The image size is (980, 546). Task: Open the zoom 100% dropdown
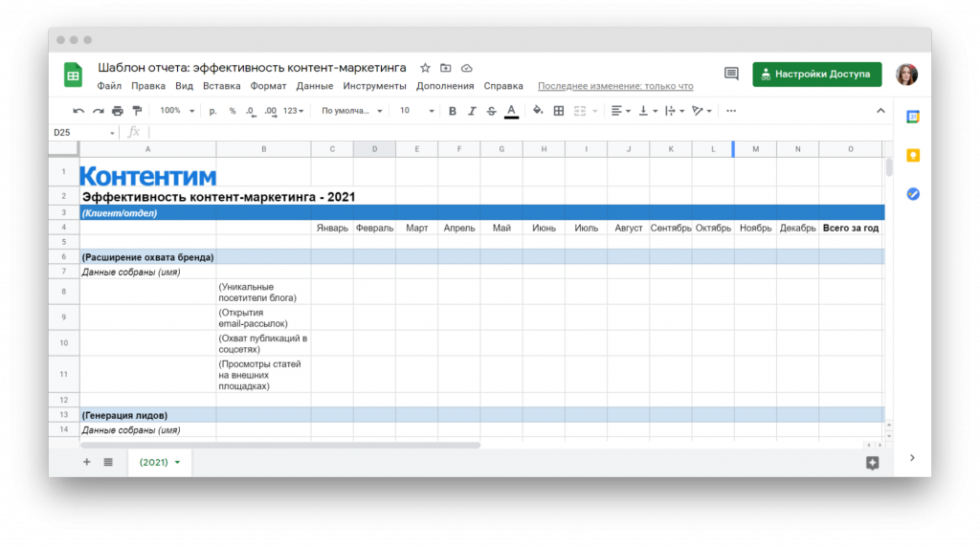(177, 111)
